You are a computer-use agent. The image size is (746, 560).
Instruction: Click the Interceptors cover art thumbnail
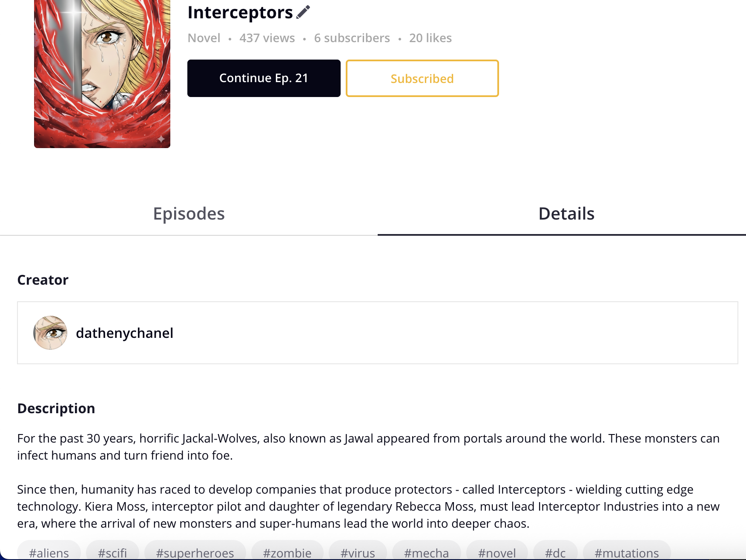(102, 74)
